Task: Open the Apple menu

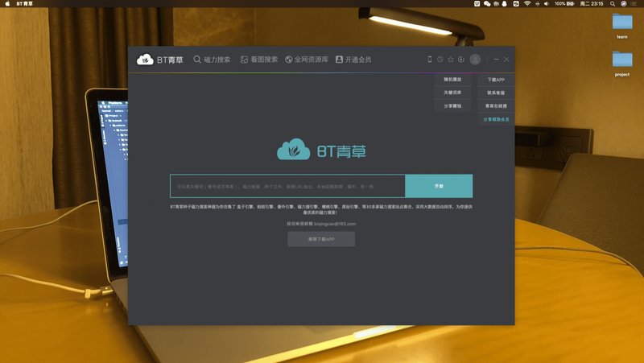Action: [x=7, y=4]
